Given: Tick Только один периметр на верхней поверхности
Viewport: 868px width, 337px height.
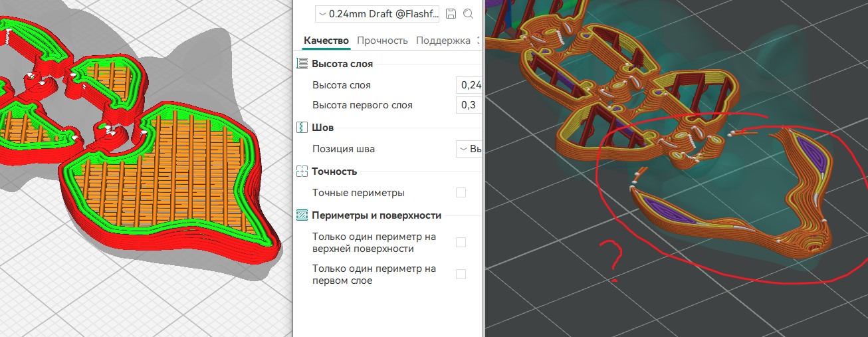Looking at the screenshot, I should pos(461,243).
